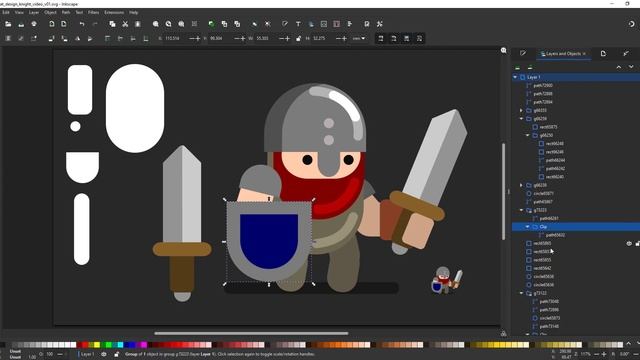Open the Filters menu

[93, 13]
